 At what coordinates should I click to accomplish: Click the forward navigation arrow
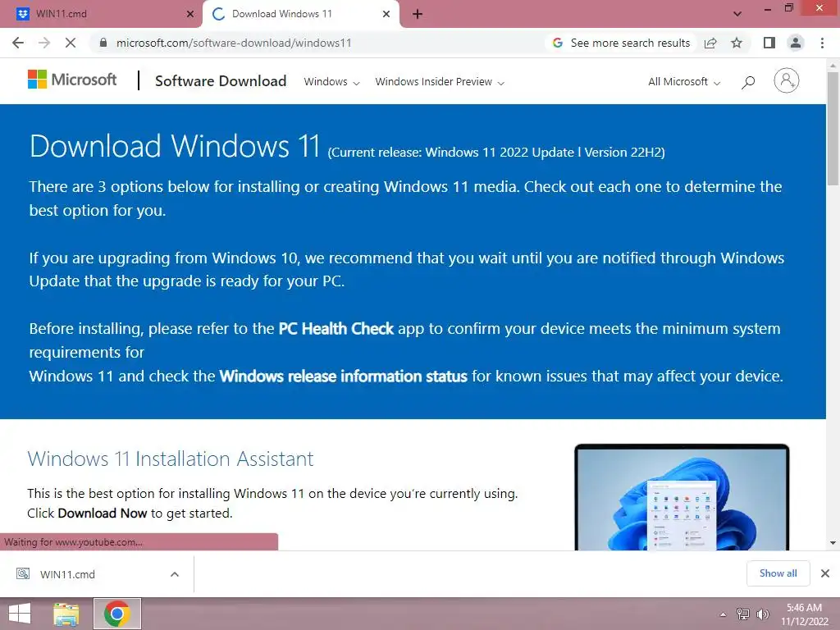[44, 43]
